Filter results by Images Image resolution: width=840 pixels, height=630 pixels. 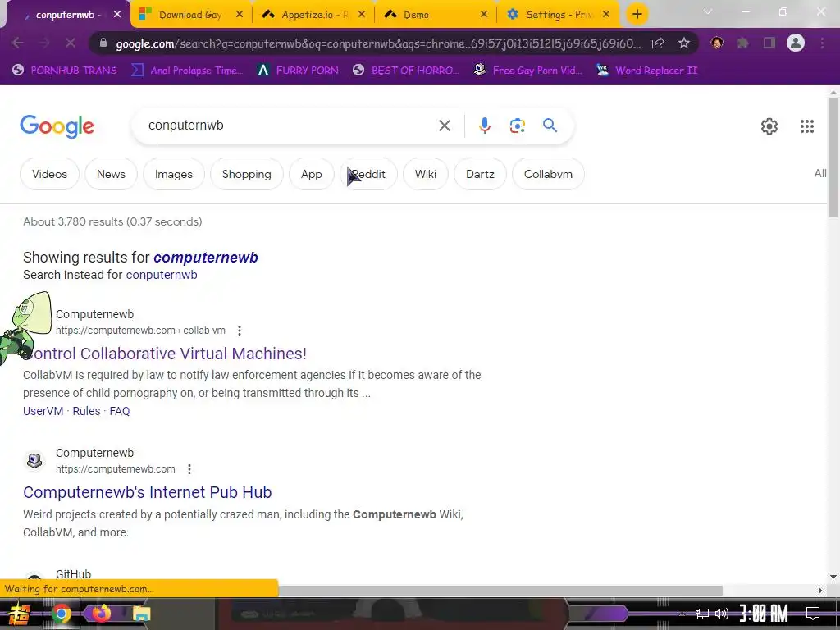(x=174, y=174)
